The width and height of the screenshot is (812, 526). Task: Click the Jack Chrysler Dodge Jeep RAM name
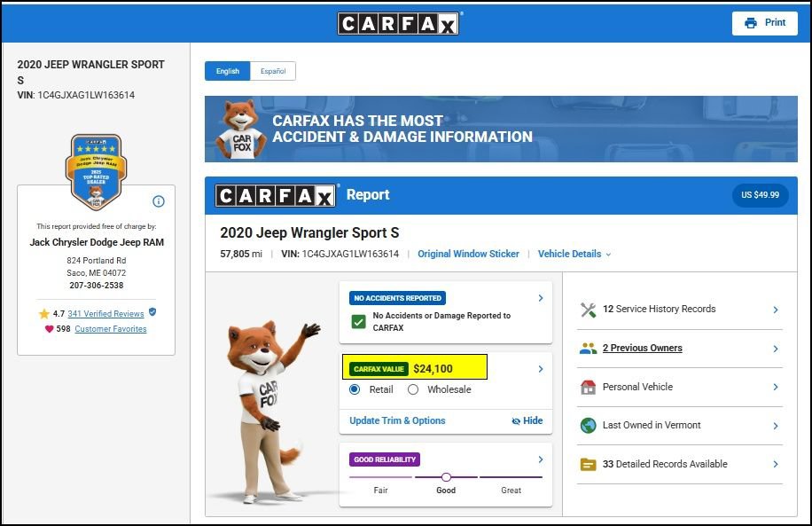pos(97,242)
